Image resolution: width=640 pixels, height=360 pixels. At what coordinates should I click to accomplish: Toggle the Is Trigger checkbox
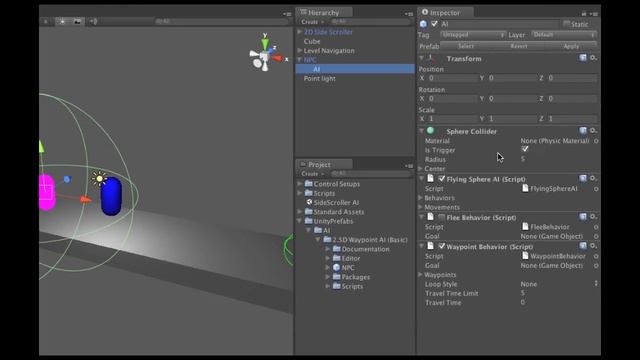(525, 149)
